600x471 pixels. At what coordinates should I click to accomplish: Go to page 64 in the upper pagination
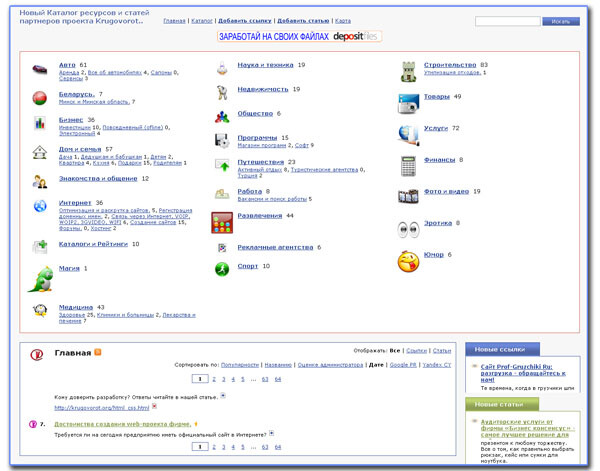coord(277,379)
